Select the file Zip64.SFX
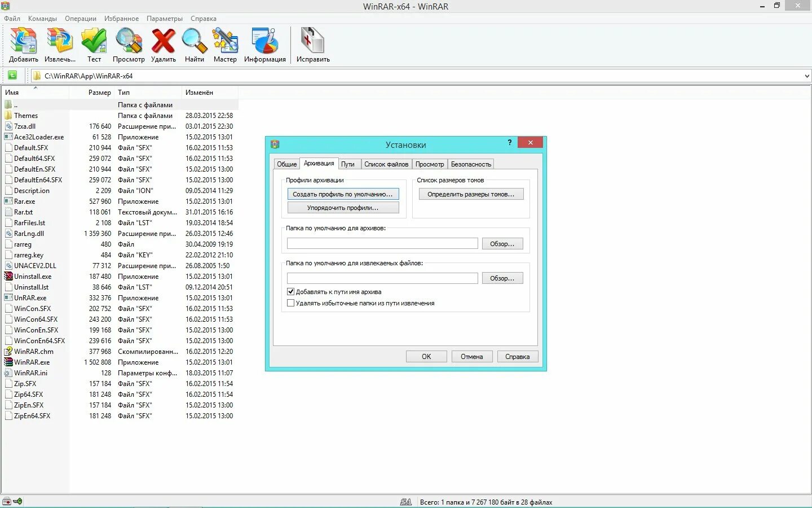Screen dimensions: 812x508 [x=28, y=395]
